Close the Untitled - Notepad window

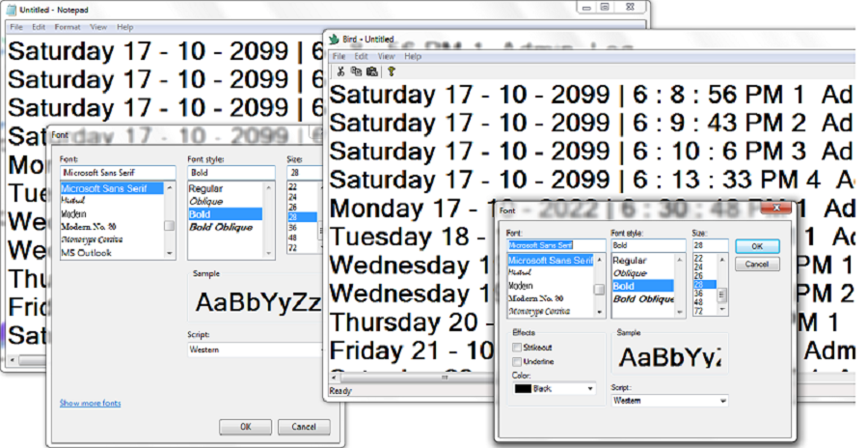click(x=630, y=7)
